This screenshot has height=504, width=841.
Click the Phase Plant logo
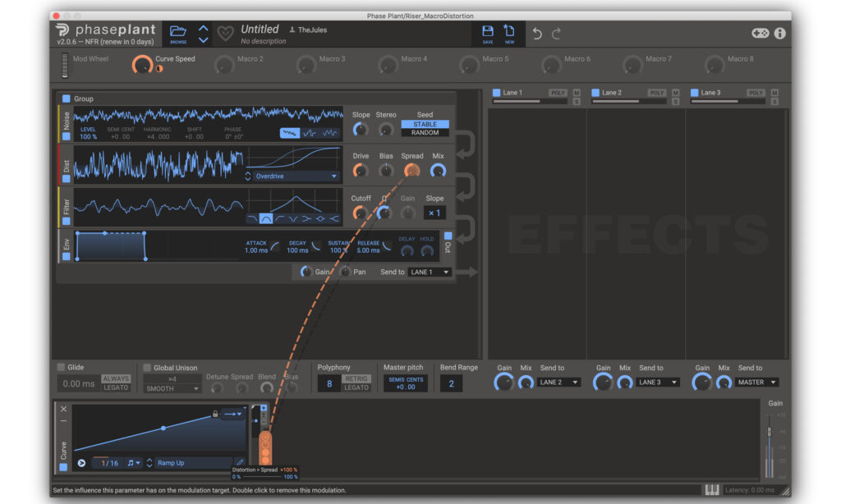pos(62,30)
